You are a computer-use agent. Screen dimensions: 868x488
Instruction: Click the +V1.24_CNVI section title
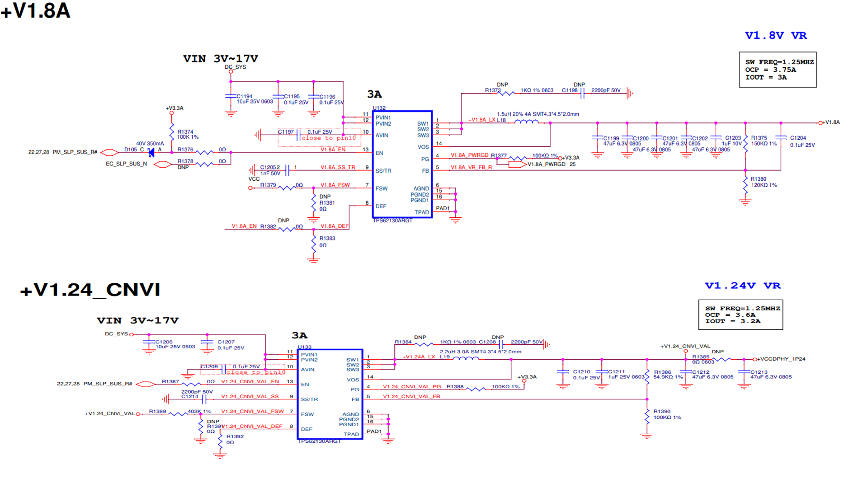click(90, 290)
